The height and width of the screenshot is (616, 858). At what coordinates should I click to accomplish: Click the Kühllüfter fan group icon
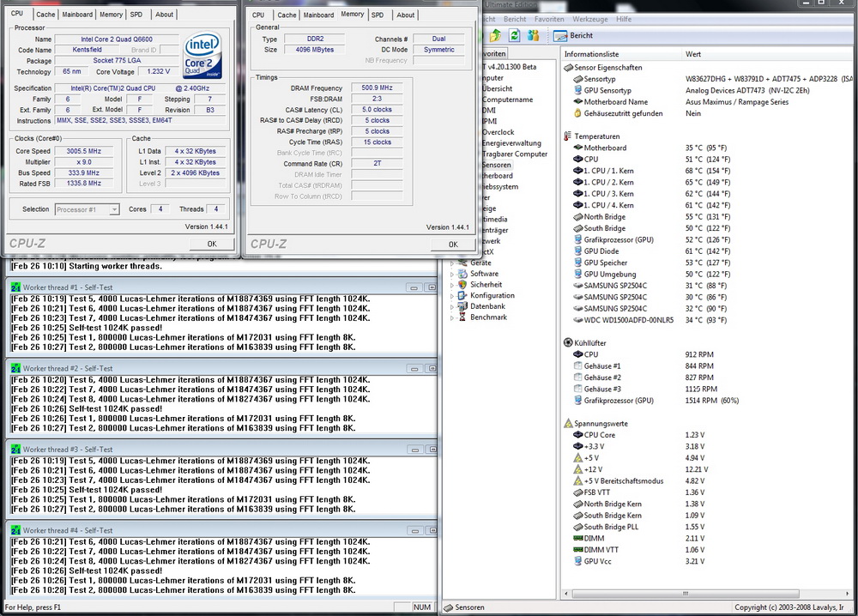point(568,343)
